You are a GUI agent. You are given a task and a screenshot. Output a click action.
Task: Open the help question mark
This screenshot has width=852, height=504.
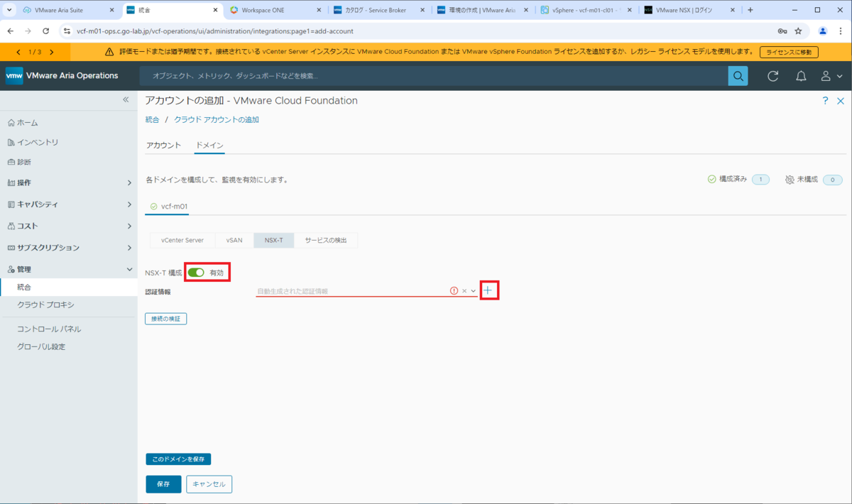point(825,101)
